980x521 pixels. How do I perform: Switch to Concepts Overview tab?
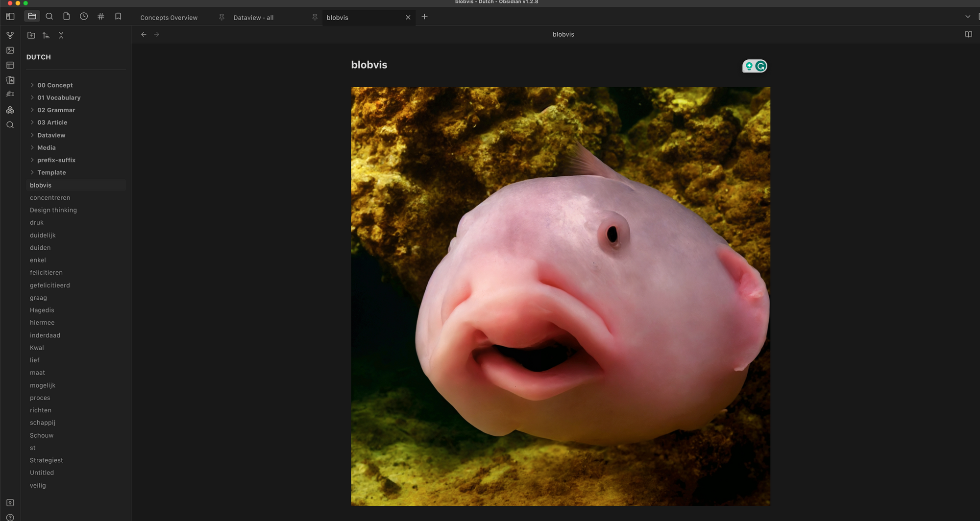(169, 18)
